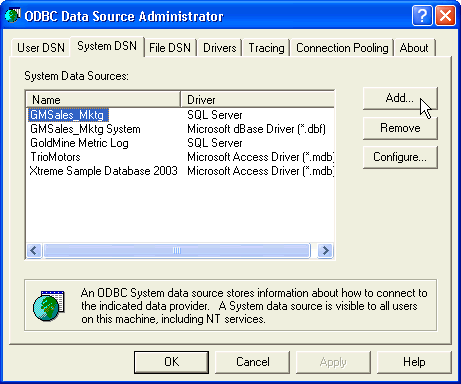The image size is (461, 384).
Task: Click Microsoft Access Driver cell for TrioMotors
Action: point(260,157)
